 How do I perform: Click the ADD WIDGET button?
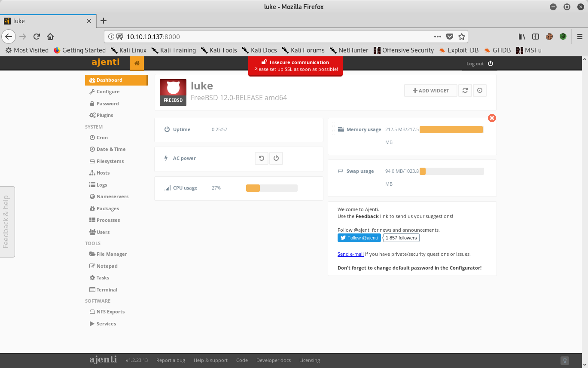click(431, 90)
